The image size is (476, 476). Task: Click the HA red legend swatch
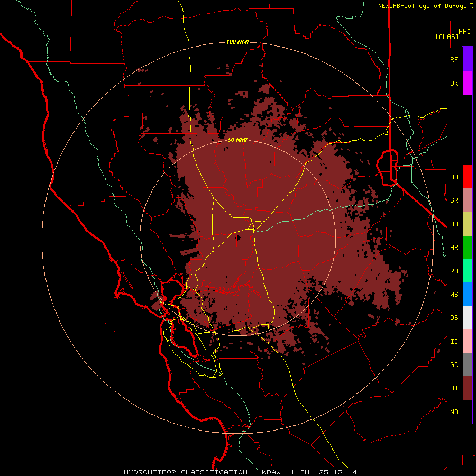tap(467, 177)
